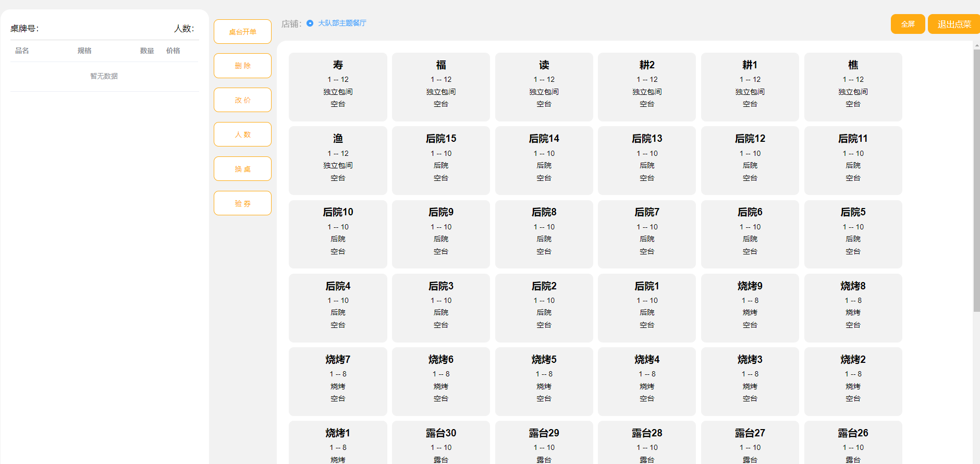The image size is (980, 464).
Task: Select the 樵 private room table
Action: click(x=853, y=87)
